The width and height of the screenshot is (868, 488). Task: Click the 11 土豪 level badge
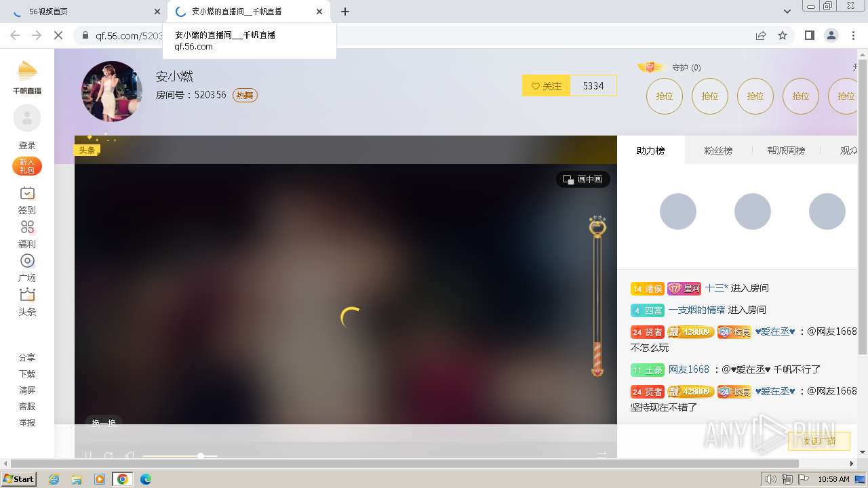click(x=648, y=370)
